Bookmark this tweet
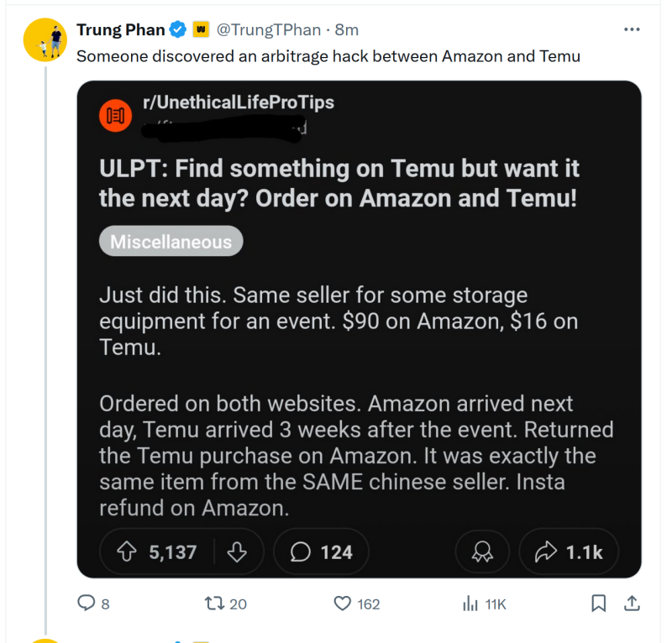The height and width of the screenshot is (643, 672). pyautogui.click(x=598, y=604)
